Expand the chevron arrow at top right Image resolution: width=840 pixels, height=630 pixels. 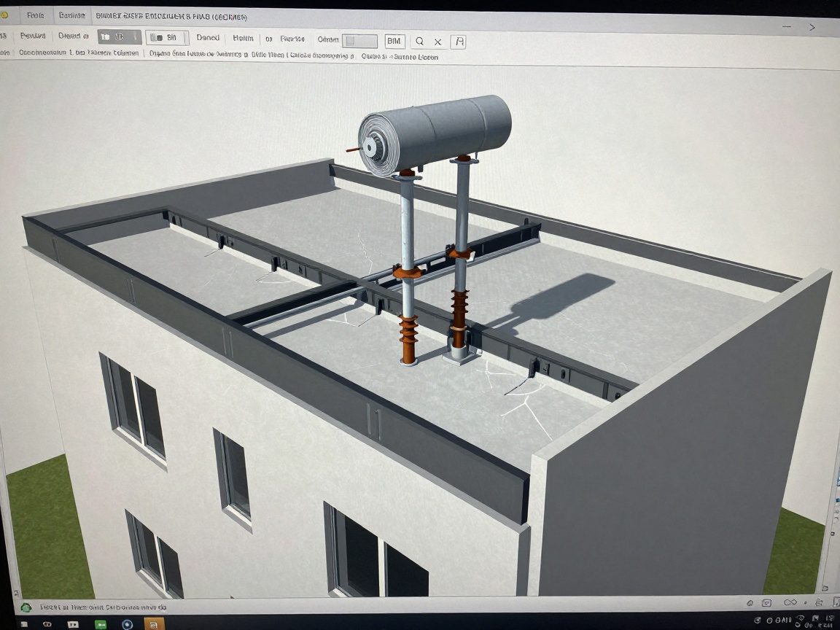pyautogui.click(x=812, y=27)
